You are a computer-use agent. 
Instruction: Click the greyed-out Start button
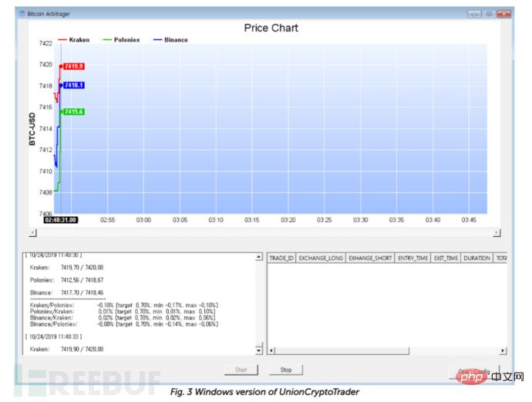click(241, 370)
